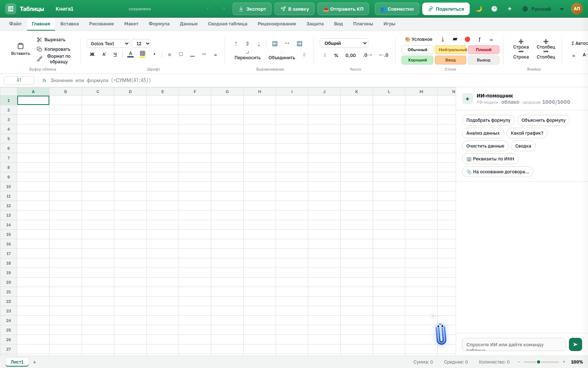Align cell contents to top

(236, 44)
